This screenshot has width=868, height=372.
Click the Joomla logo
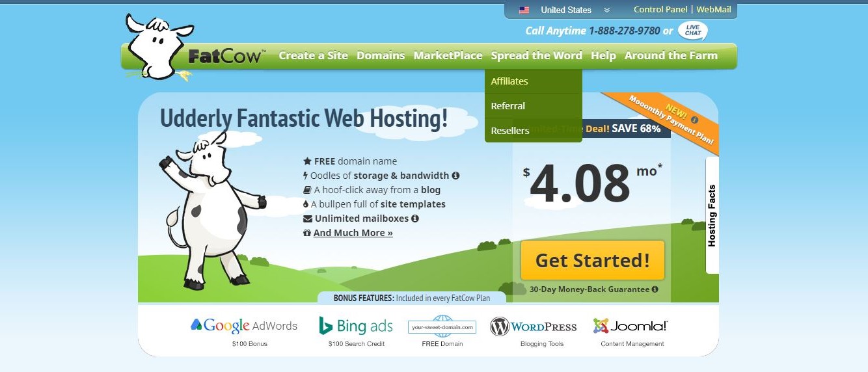coord(630,326)
